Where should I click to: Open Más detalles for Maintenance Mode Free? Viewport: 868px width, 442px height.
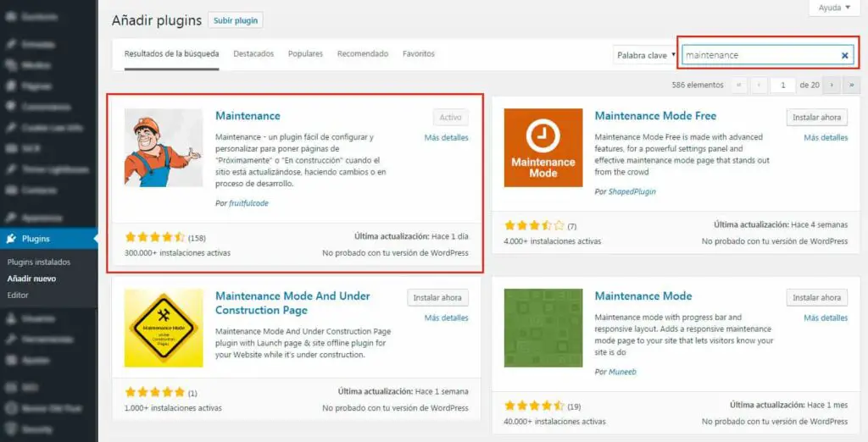pyautogui.click(x=826, y=138)
